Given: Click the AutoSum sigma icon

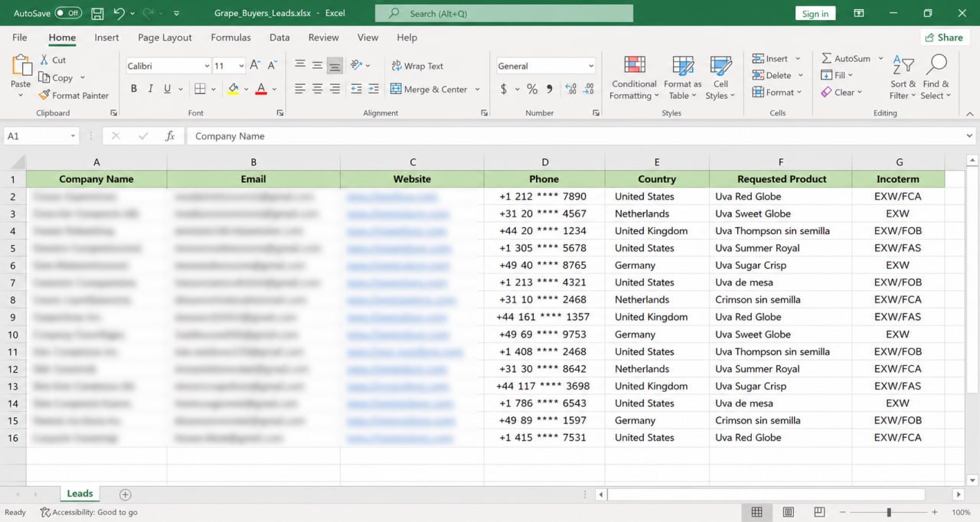Looking at the screenshot, I should [x=826, y=58].
